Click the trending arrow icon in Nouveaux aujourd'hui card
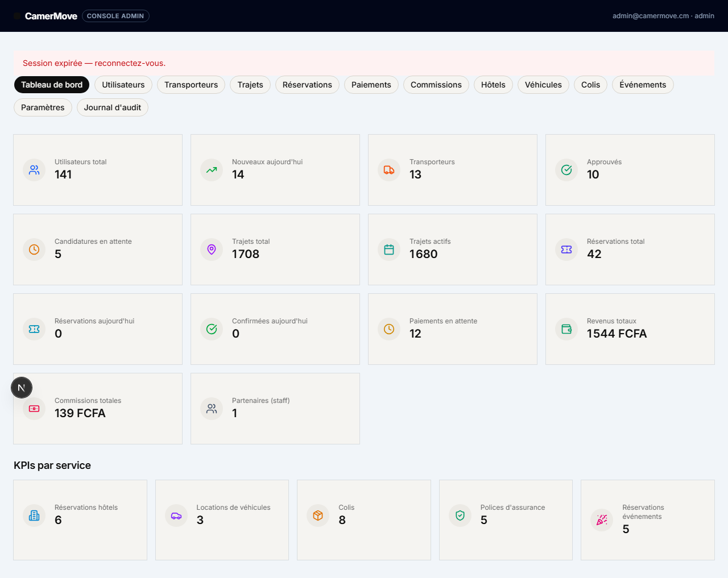The image size is (728, 578). pyautogui.click(x=212, y=170)
